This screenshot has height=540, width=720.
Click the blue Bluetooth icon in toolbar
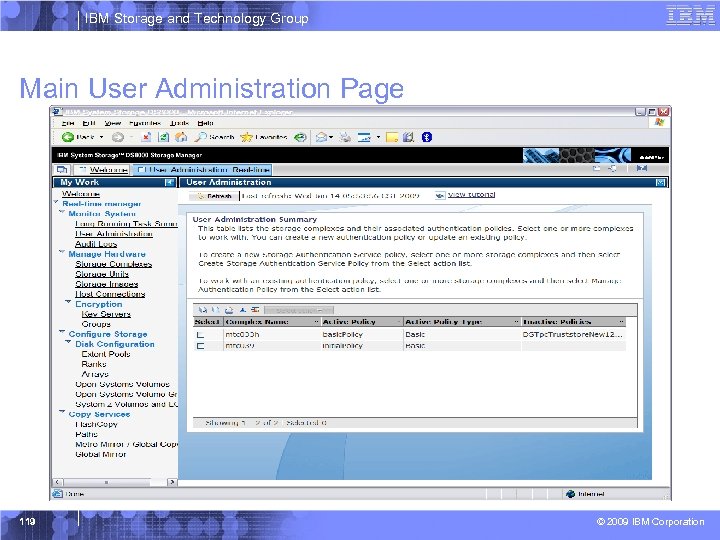coord(427,137)
